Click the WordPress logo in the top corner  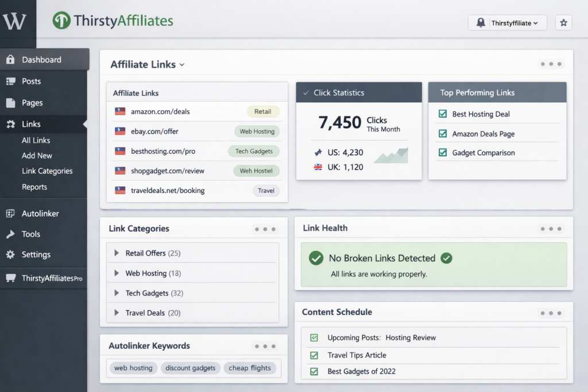[17, 21]
